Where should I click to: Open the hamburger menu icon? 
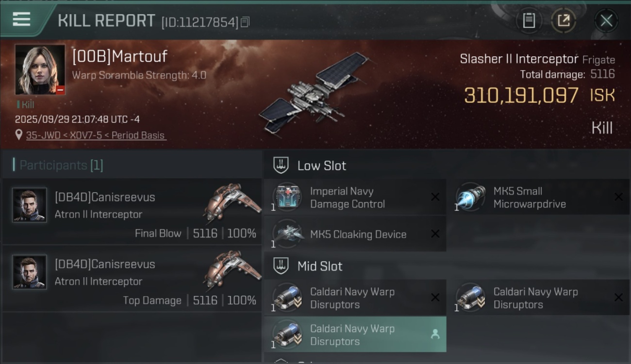point(21,19)
